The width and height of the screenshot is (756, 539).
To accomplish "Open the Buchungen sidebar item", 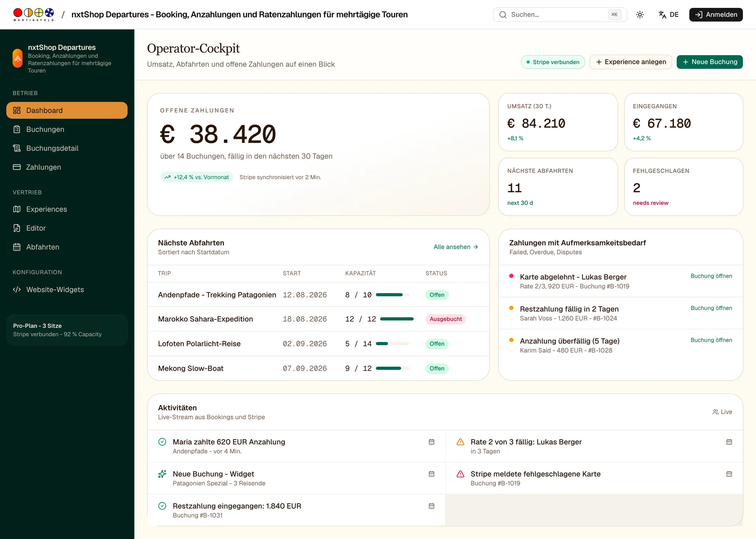I will pyautogui.click(x=67, y=129).
